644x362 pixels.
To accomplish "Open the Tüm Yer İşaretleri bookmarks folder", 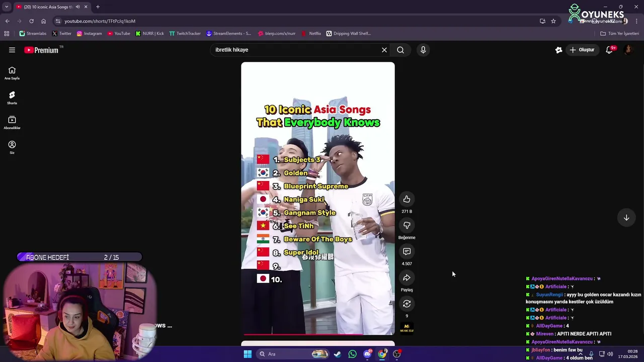I will tap(620, 34).
